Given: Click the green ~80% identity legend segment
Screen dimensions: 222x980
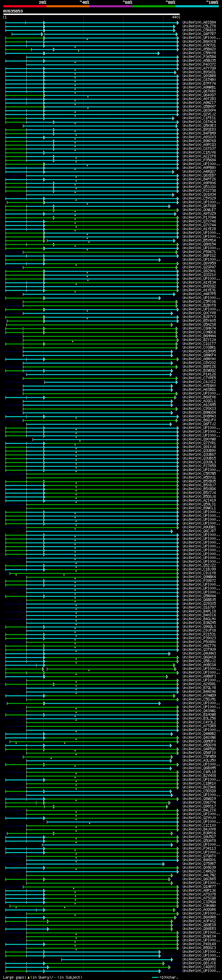Looking at the screenshot, I should click(154, 7).
